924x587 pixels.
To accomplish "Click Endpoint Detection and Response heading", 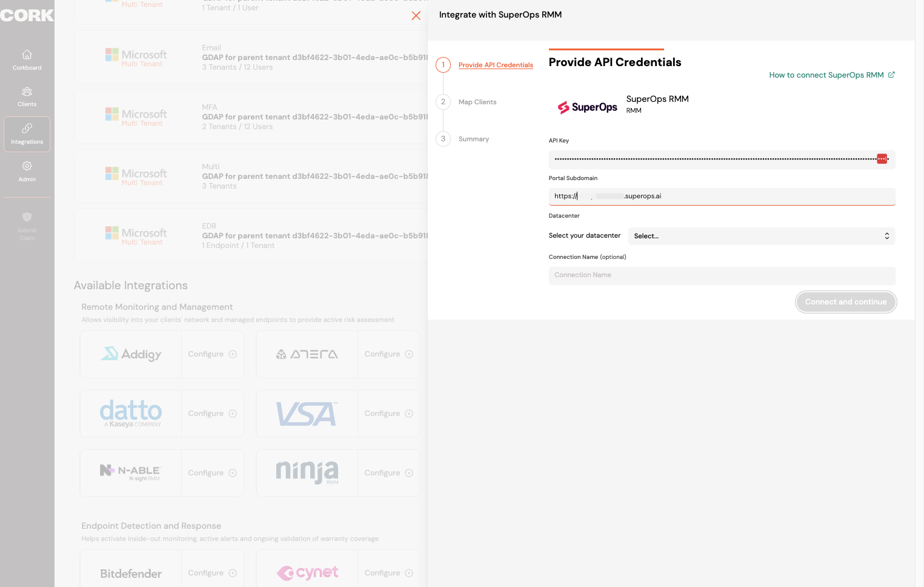I will tap(151, 526).
